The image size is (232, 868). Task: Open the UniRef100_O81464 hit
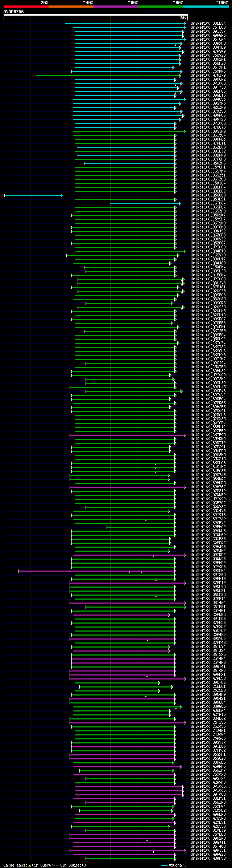point(208,603)
